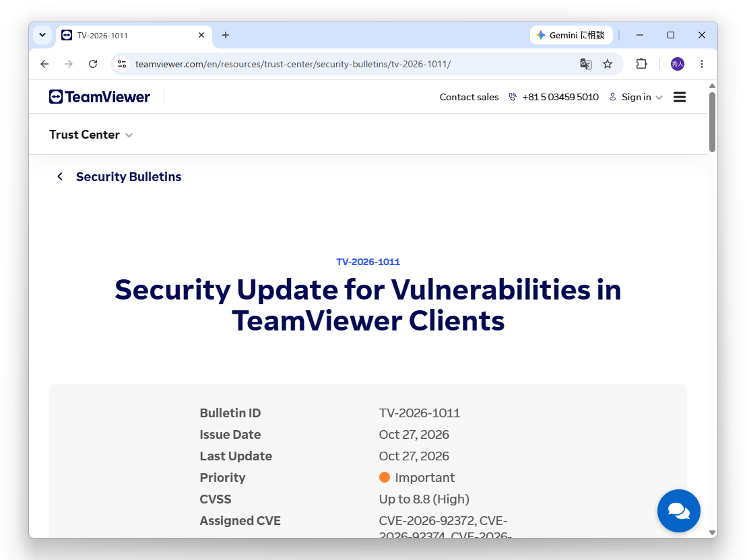Open the tab search dropdown
This screenshot has width=747, height=560.
coord(42,35)
